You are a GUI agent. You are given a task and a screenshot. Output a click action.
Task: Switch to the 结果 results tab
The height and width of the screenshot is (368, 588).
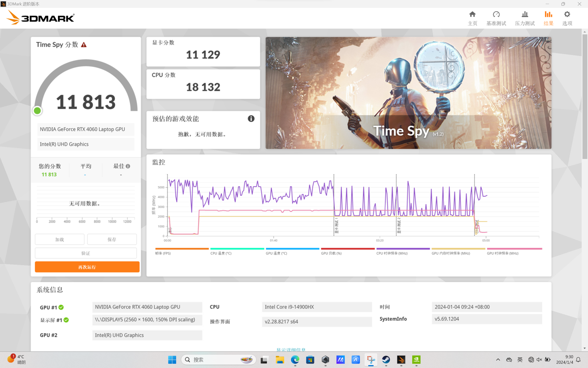pos(548,18)
